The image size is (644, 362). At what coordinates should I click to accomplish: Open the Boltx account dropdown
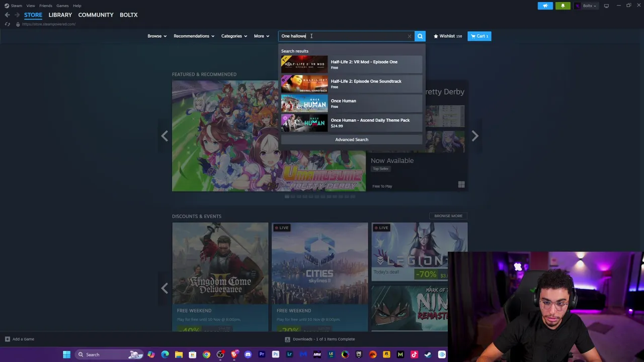coord(586,6)
